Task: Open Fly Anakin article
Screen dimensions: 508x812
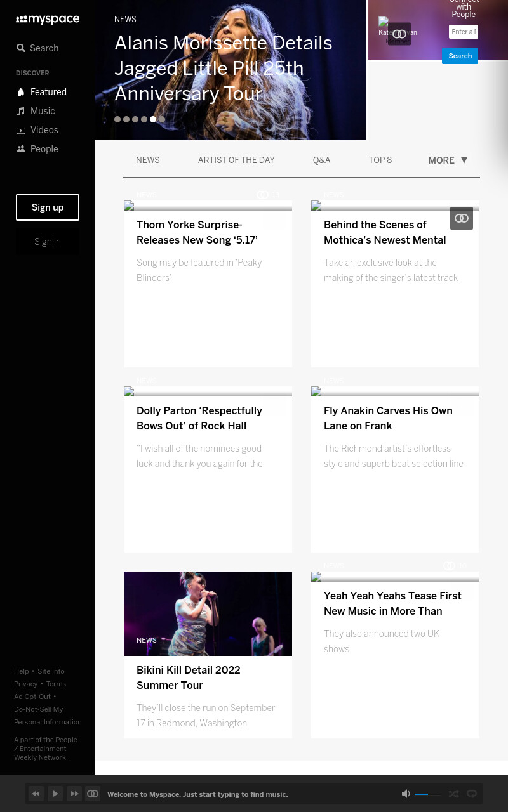Action: click(x=388, y=418)
